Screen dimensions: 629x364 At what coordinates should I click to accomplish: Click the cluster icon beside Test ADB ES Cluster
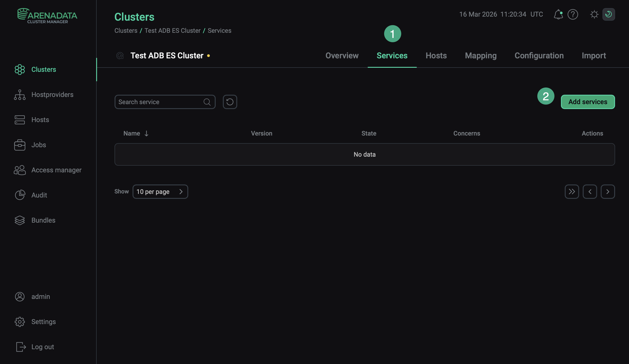click(x=120, y=56)
